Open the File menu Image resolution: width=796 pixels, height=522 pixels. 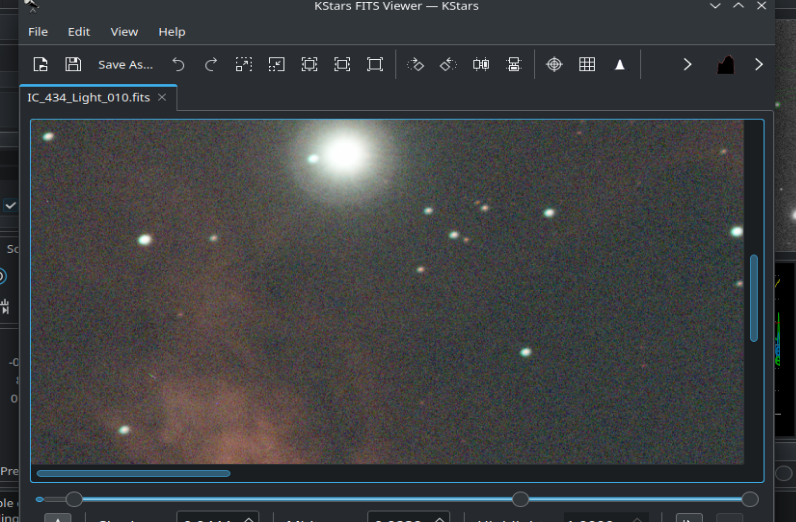pos(38,32)
